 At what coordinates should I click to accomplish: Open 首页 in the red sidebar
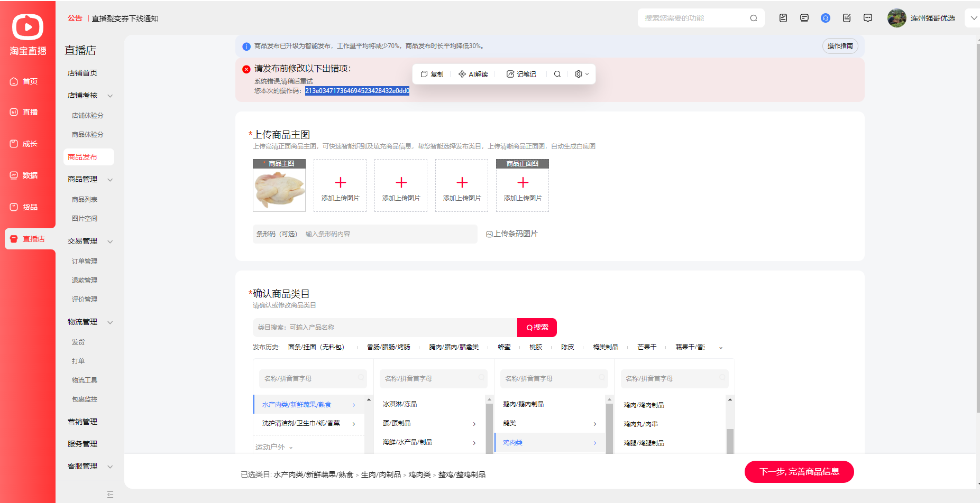(24, 81)
